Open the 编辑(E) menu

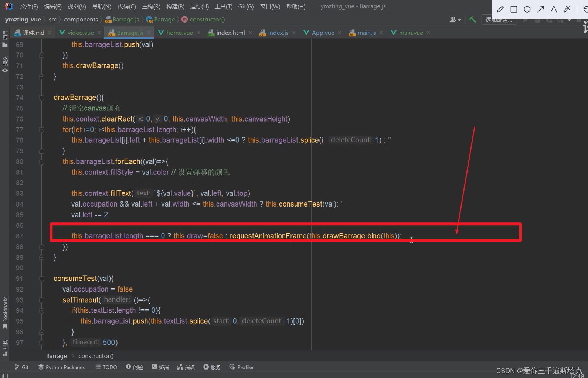(x=52, y=6)
